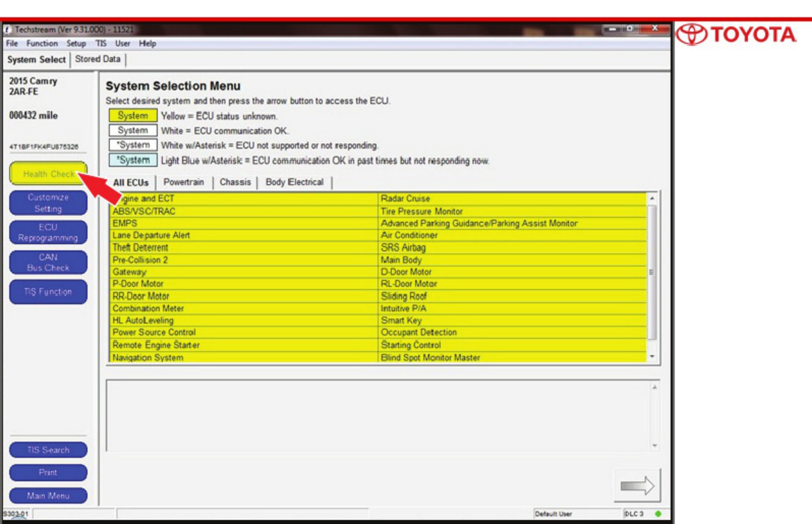
Task: Click the ECU list scroll down arrow
Action: [652, 357]
